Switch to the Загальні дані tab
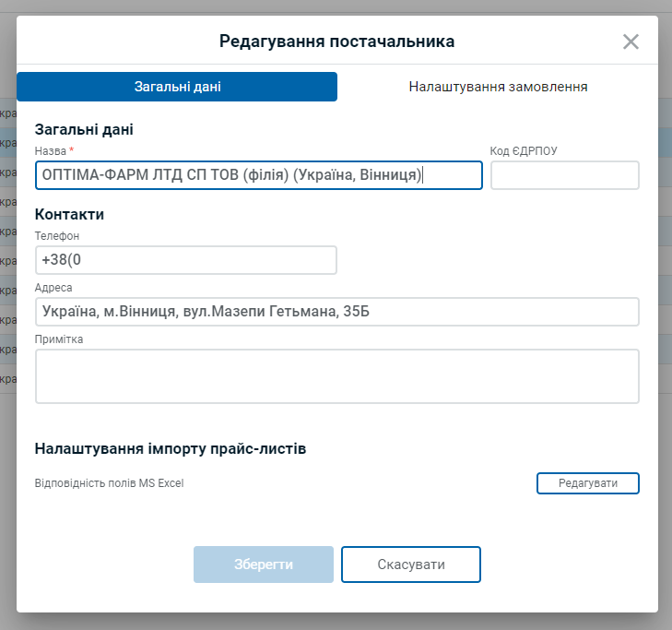The width and height of the screenshot is (672, 630). [177, 87]
